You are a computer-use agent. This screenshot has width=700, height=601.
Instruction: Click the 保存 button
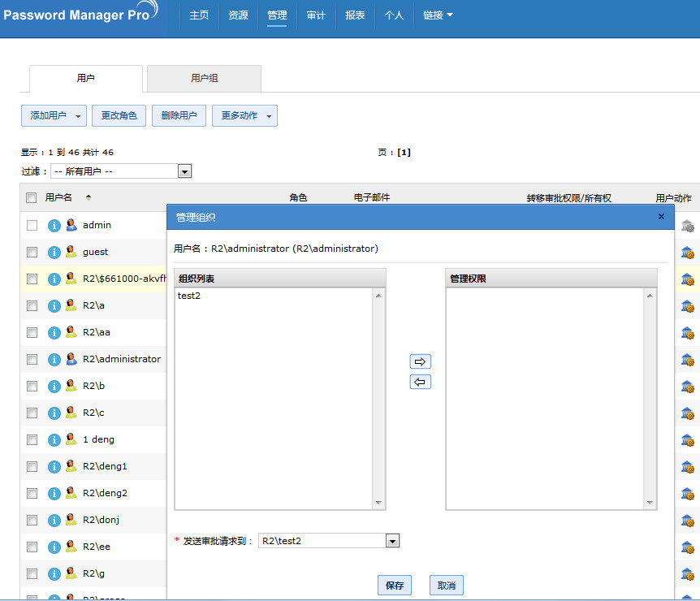click(x=395, y=586)
